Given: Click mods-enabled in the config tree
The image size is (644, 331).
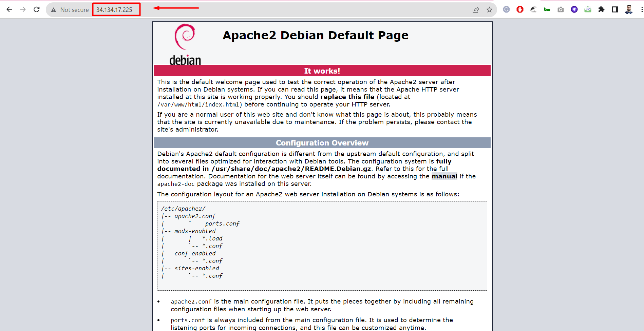Looking at the screenshot, I should [x=195, y=231].
